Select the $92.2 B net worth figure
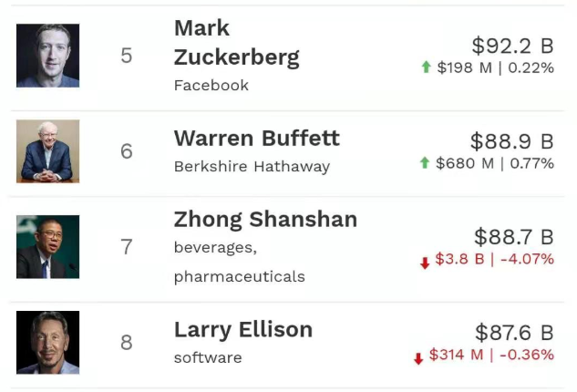This screenshot has width=577, height=392. coord(512,46)
